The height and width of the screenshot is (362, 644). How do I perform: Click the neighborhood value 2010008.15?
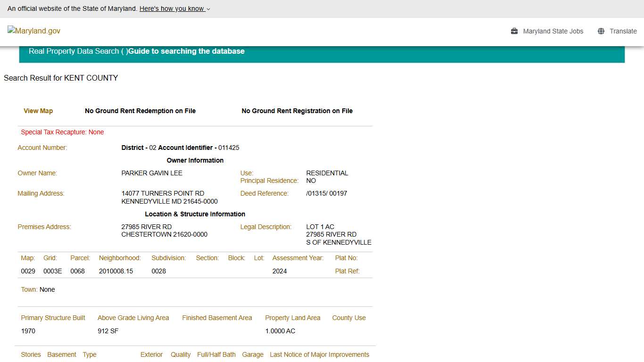click(x=116, y=271)
